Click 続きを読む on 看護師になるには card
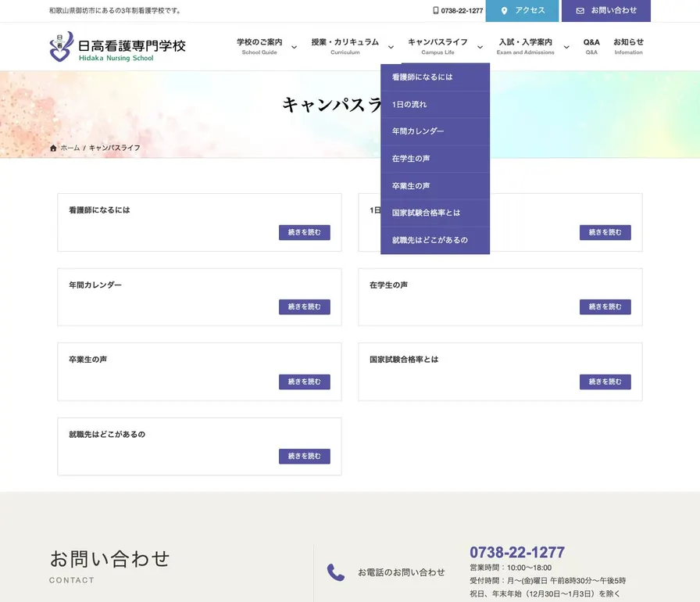The width and height of the screenshot is (700, 602). coord(305,232)
